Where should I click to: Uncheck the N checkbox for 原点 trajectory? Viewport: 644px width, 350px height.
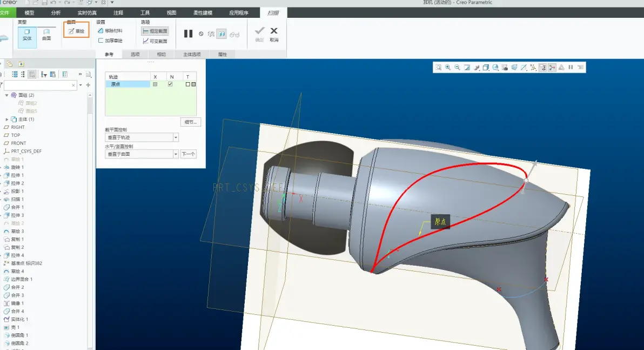[170, 84]
